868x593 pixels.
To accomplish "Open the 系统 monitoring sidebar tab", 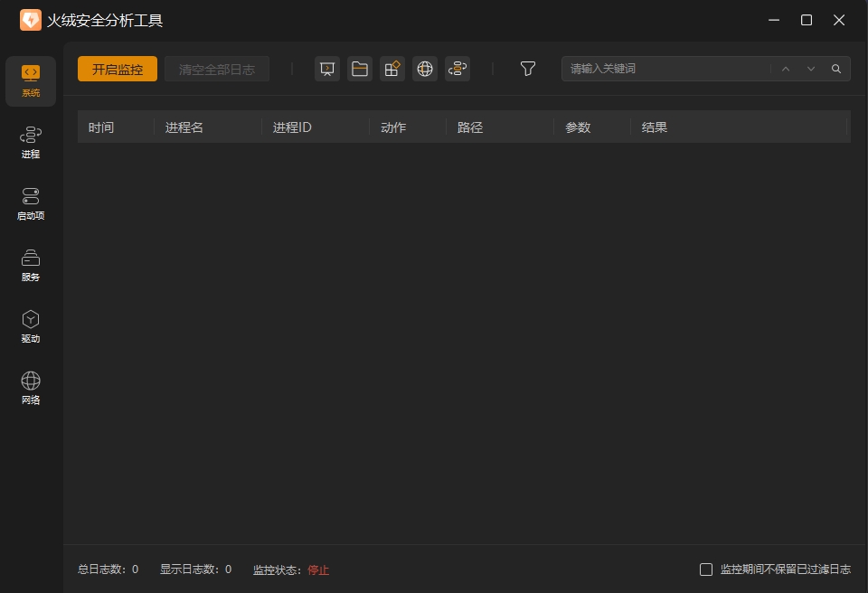I will [31, 81].
